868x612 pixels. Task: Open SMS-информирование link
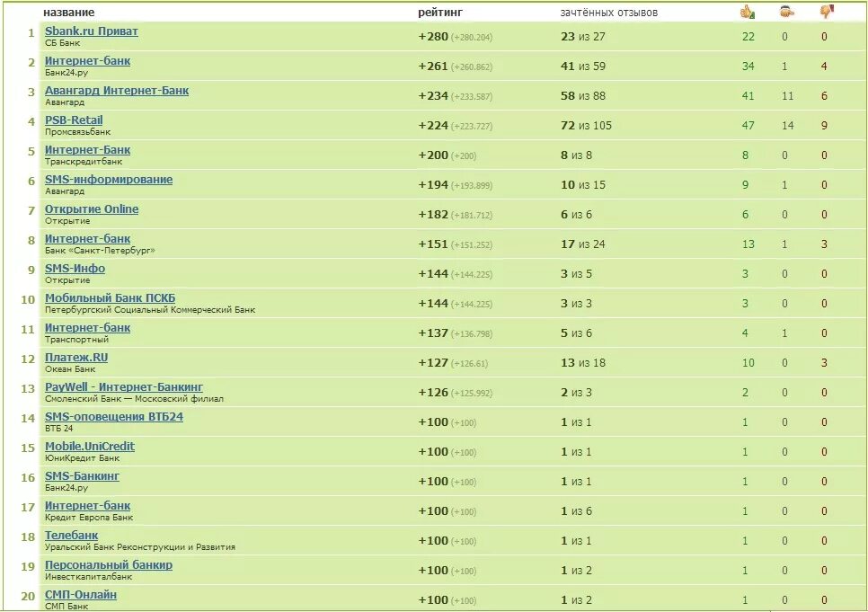pos(109,180)
